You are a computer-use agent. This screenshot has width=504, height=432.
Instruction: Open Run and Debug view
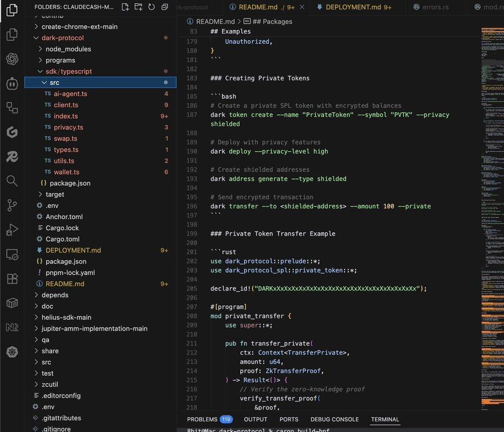[x=12, y=230]
